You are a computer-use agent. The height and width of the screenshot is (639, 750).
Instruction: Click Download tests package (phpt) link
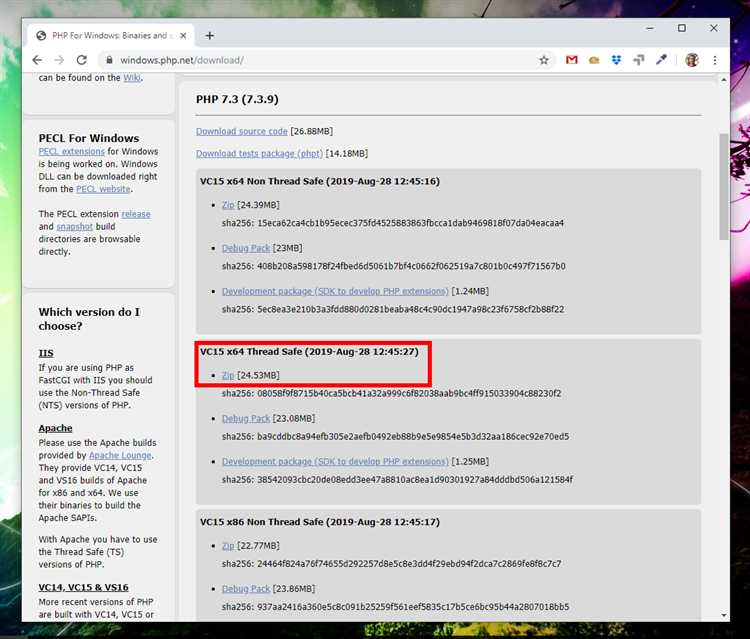tap(259, 154)
